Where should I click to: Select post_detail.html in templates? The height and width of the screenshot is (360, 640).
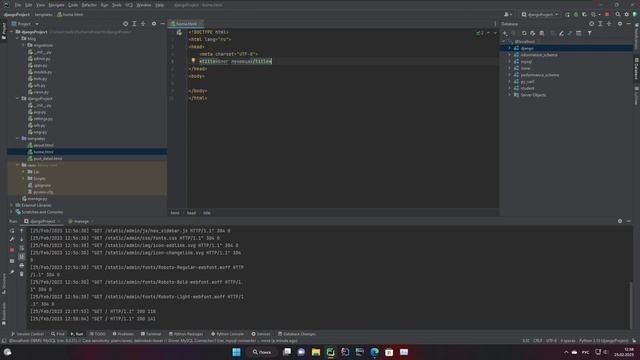(x=45, y=158)
